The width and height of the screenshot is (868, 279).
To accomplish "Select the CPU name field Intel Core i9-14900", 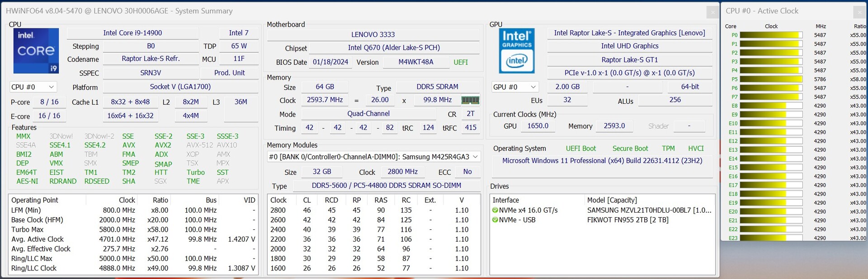I will point(132,33).
